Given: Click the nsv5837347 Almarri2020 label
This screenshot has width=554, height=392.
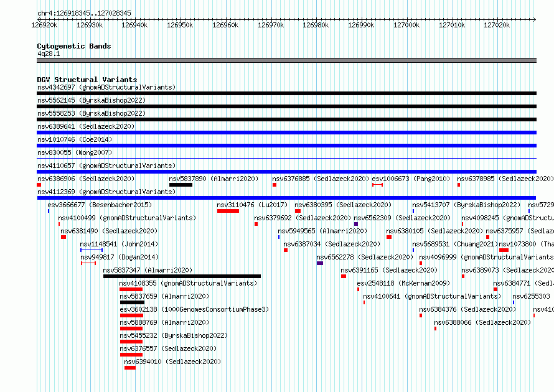Looking at the screenshot, I should coord(148,270).
